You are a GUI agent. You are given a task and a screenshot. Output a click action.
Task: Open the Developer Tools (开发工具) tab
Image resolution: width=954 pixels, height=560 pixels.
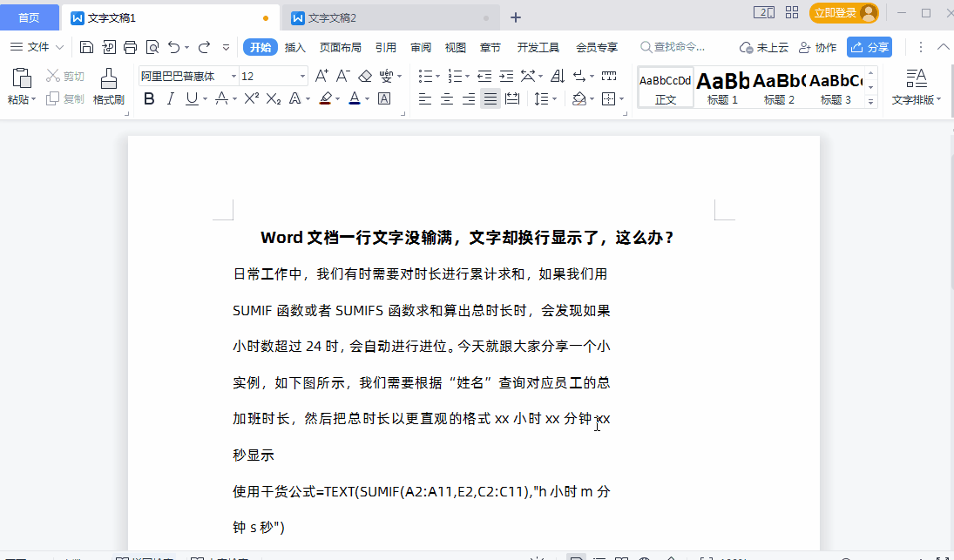point(538,47)
